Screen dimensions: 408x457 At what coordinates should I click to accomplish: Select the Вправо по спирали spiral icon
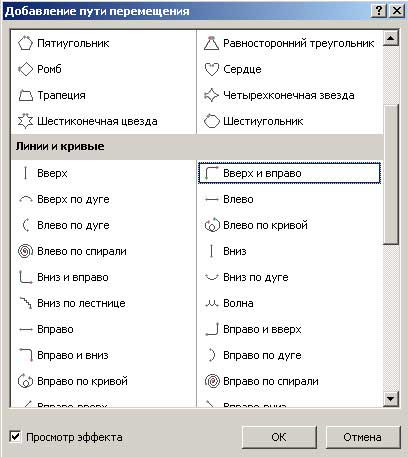(x=211, y=381)
